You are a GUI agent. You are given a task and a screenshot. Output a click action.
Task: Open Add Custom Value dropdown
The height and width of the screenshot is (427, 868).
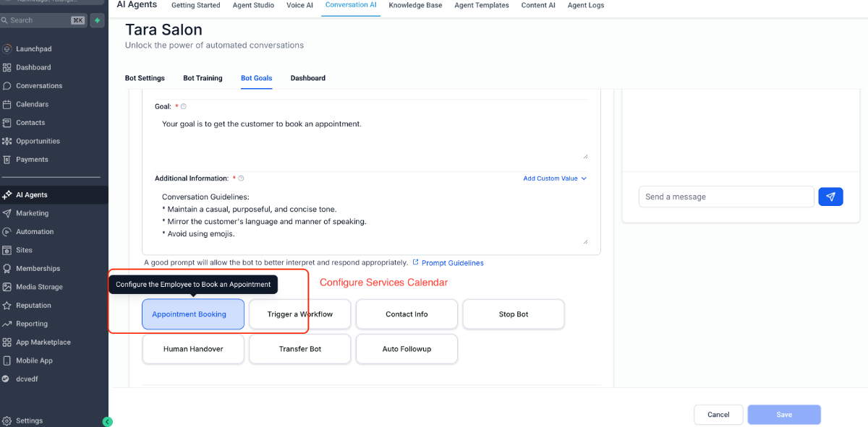coord(555,178)
